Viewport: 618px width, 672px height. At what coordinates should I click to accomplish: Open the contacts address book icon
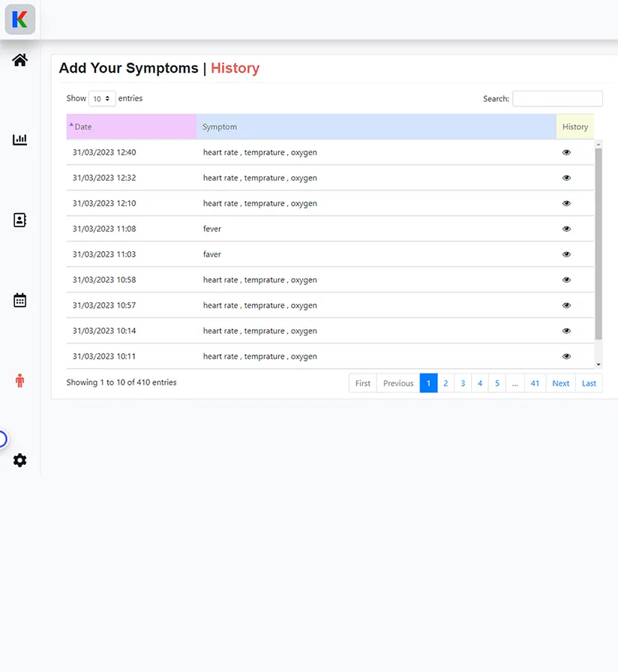19,220
